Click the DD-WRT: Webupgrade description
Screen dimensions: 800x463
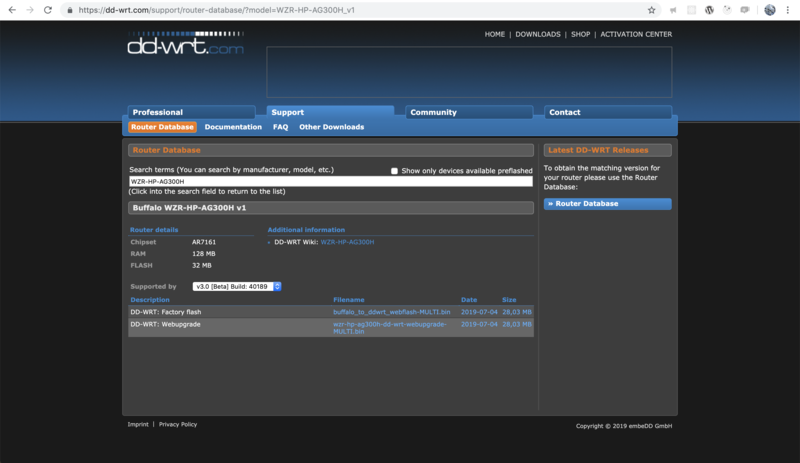165,324
